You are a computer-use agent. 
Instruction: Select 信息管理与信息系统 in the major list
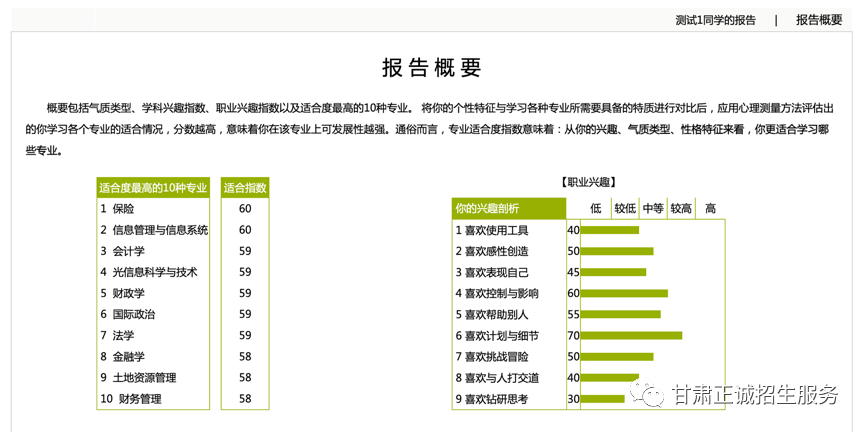[160, 230]
